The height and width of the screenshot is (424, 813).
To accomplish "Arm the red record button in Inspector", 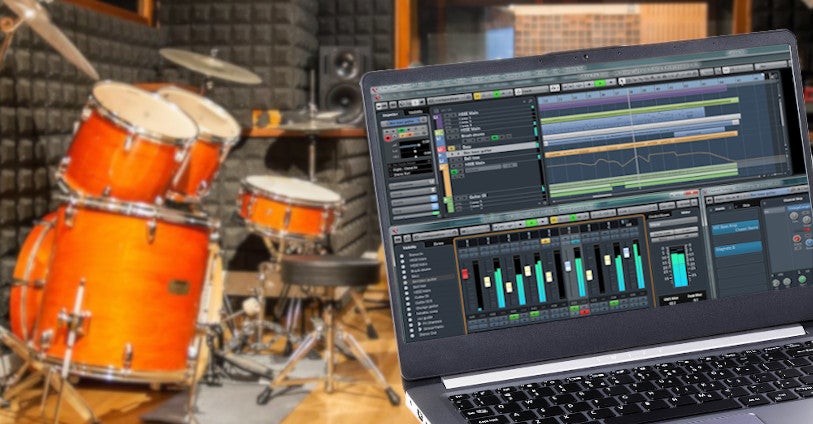I will 388,138.
